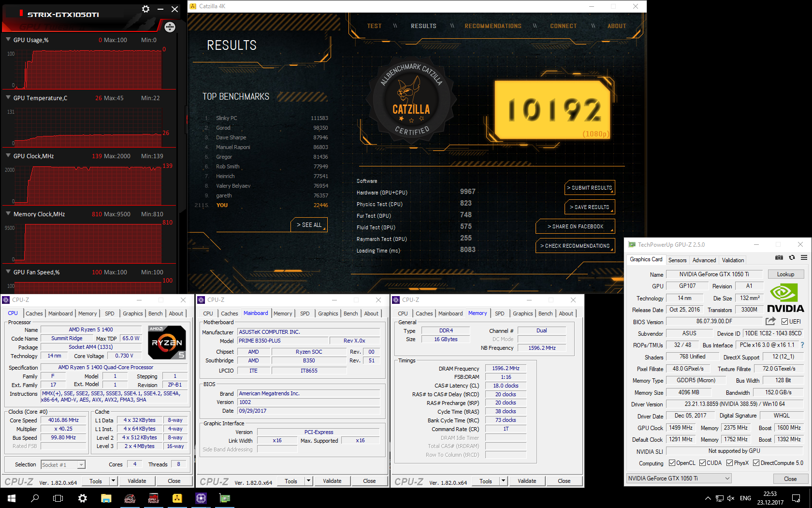Open Action Center notifications icon

click(796, 498)
